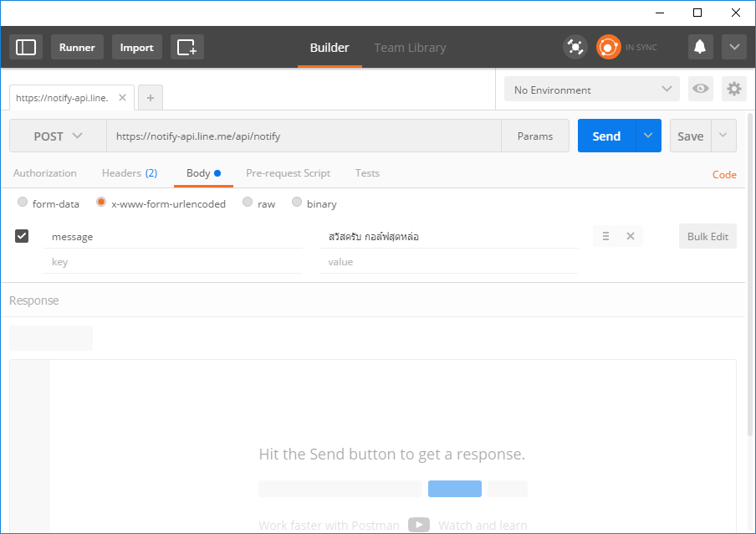The height and width of the screenshot is (534, 756).
Task: Open the interceptor satellite icon
Action: click(575, 47)
